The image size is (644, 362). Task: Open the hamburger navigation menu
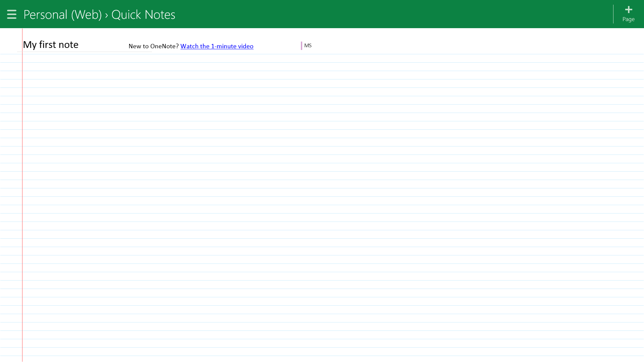[x=11, y=14]
